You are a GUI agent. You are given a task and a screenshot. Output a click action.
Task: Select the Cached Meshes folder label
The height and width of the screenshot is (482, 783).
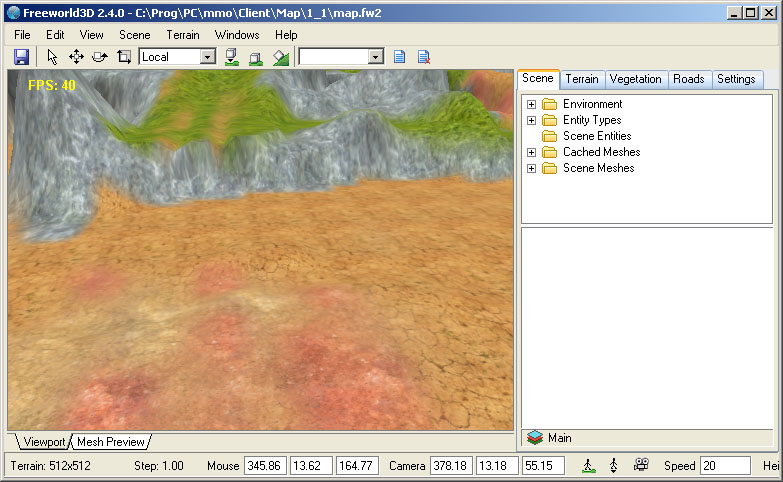click(602, 152)
